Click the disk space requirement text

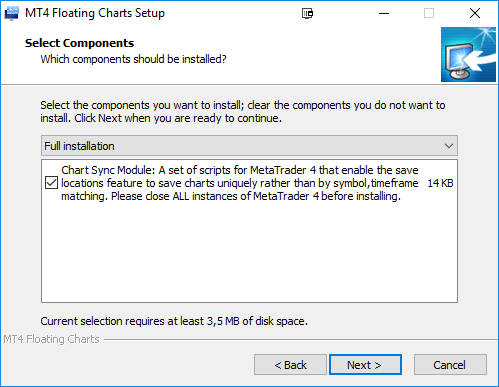174,321
